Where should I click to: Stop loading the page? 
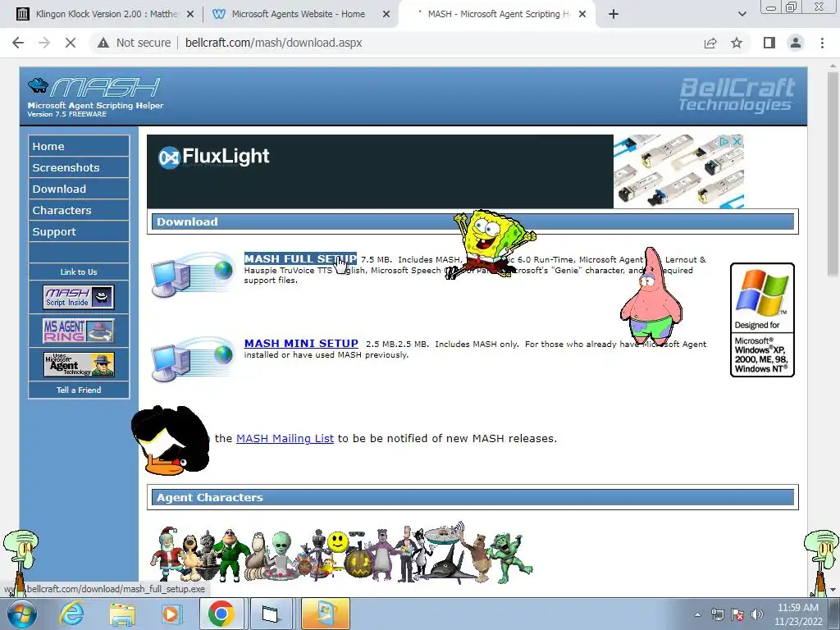pos(71,43)
